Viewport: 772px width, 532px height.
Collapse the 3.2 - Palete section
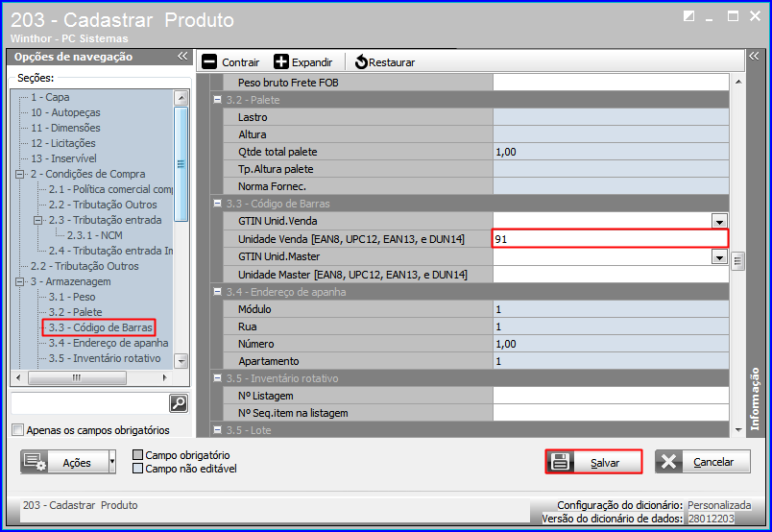tap(217, 100)
